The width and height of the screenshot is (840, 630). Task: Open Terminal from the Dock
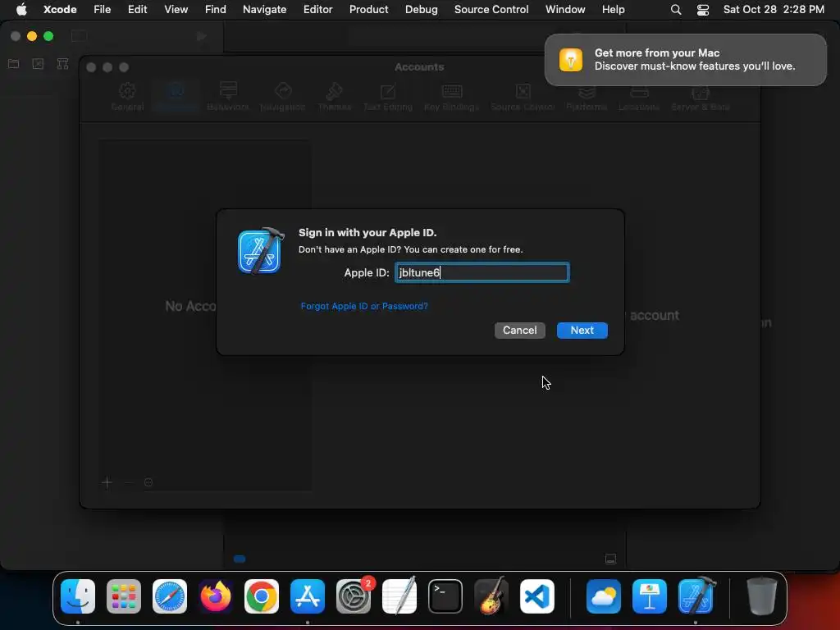tap(445, 596)
